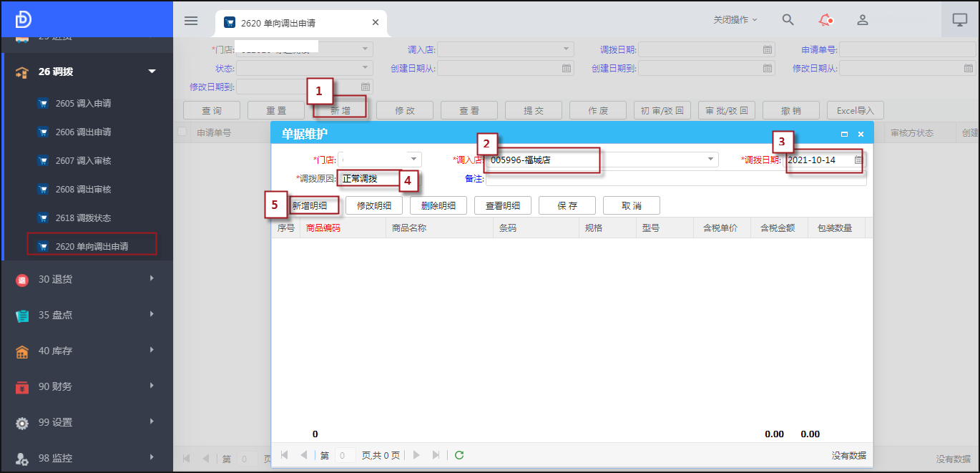Screen dimensions: 980x473
Task: Click the 撤销 button
Action: pos(791,110)
